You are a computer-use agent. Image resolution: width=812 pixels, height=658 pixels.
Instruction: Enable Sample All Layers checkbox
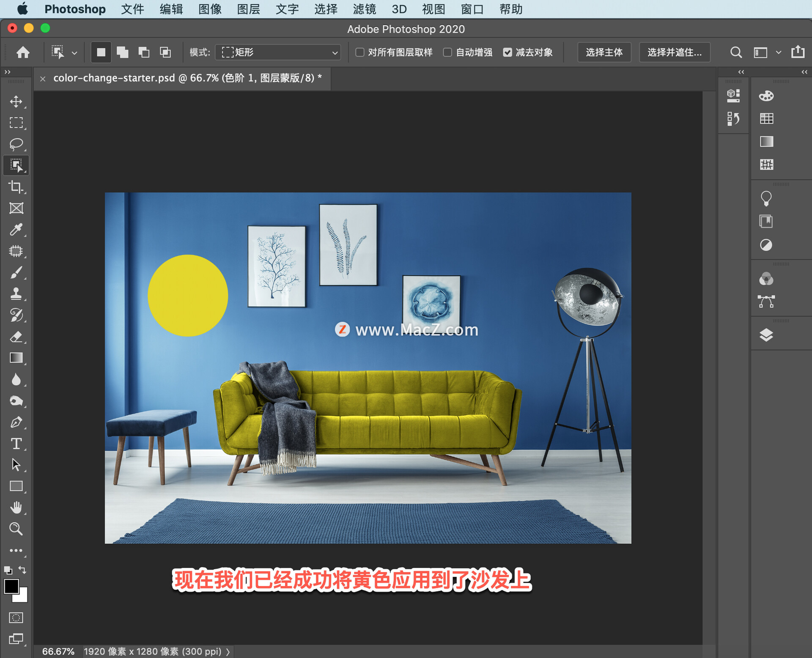360,52
